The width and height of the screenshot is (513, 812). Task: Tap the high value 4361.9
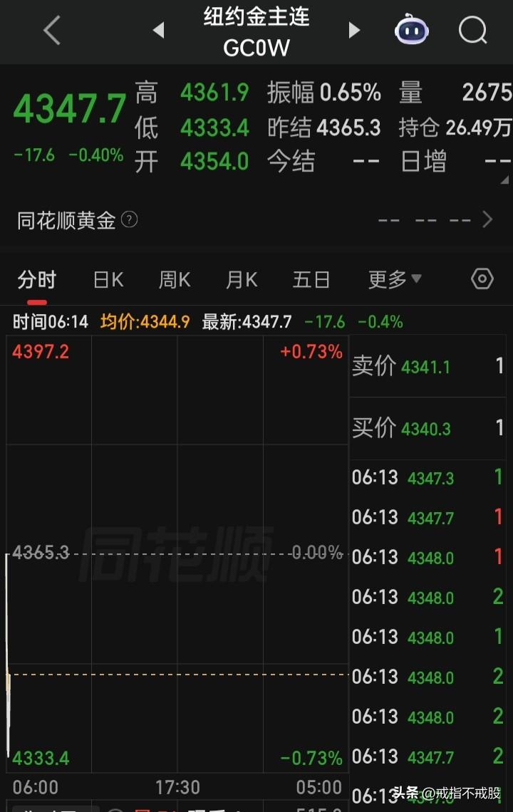[x=214, y=93]
